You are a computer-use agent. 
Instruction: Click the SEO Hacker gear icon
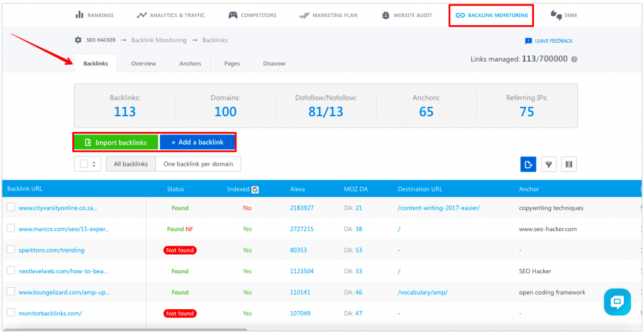(x=78, y=40)
